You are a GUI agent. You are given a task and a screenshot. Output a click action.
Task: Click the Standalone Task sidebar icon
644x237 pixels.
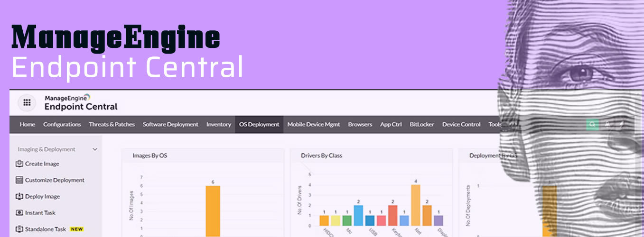(19, 229)
